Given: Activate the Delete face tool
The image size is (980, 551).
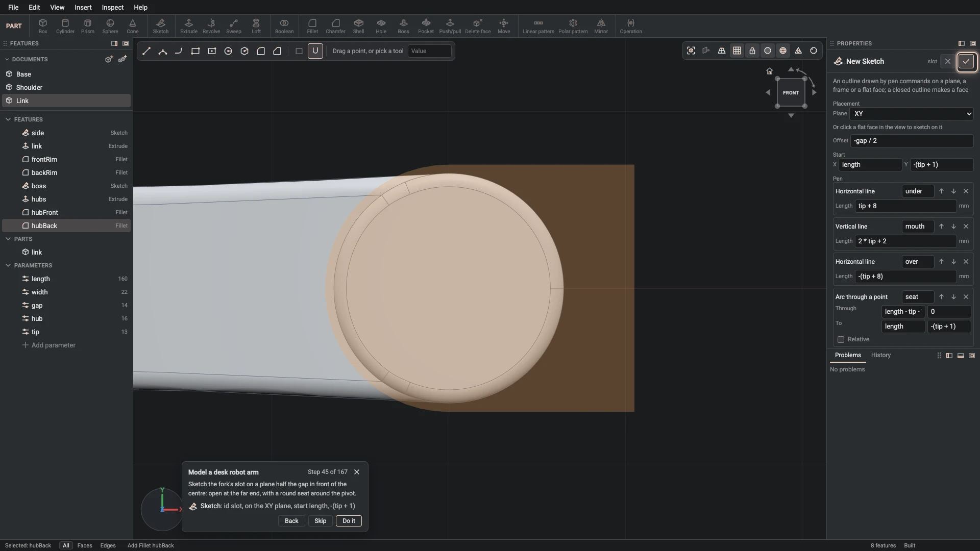Looking at the screenshot, I should coord(478,26).
